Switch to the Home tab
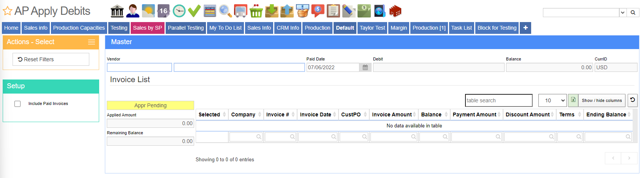Screen dimensions: 644x178 tap(11, 28)
